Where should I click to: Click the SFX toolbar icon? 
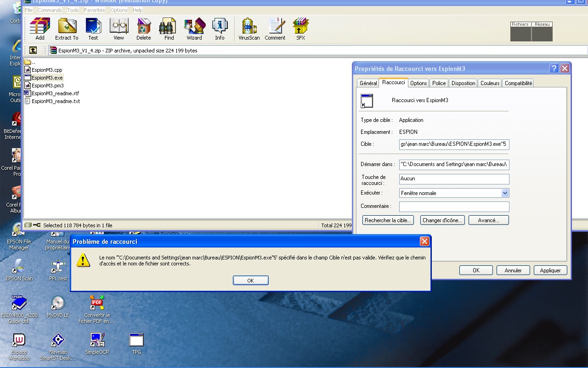pyautogui.click(x=300, y=29)
